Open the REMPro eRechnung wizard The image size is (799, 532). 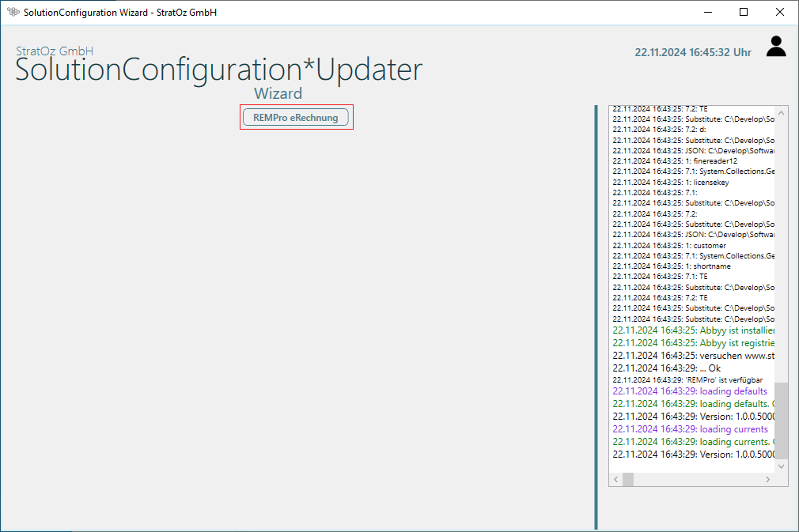coord(295,118)
